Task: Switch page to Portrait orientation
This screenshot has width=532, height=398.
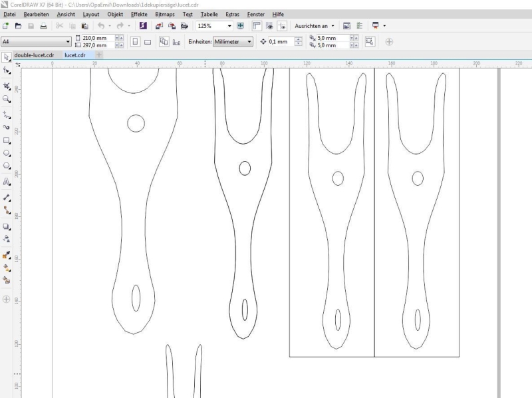Action: (x=135, y=42)
